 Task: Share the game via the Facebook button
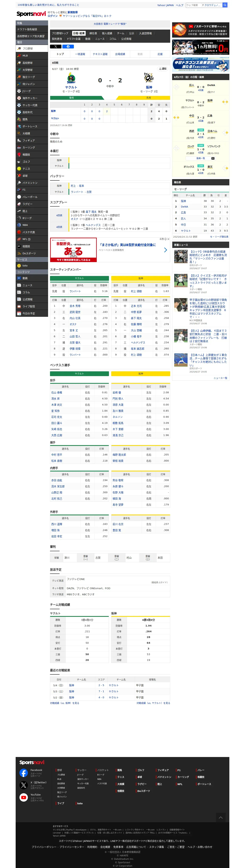[x=68, y=47]
